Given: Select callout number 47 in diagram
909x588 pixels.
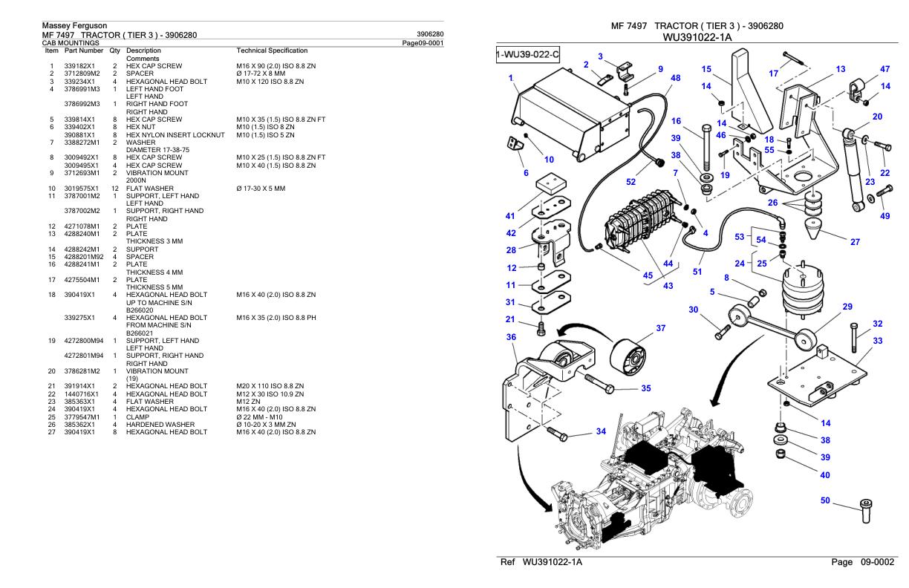Looking at the screenshot, I should (884, 69).
